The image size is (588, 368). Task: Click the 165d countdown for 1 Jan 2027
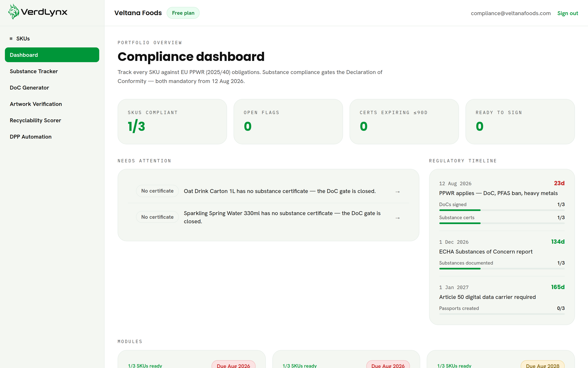click(x=558, y=287)
